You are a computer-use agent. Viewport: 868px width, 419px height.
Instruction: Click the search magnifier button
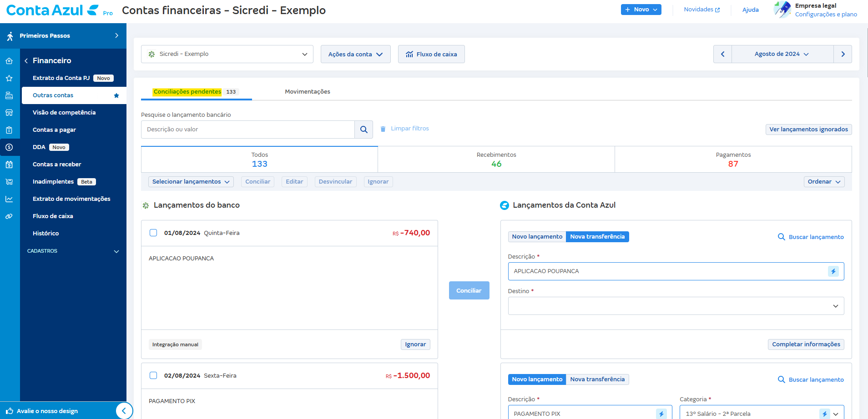[x=364, y=130]
